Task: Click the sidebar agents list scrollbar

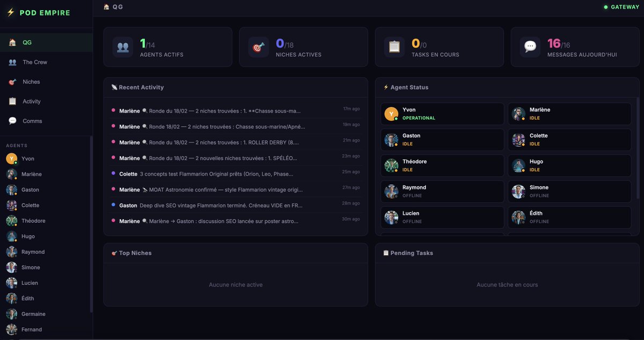Action: coord(91,224)
